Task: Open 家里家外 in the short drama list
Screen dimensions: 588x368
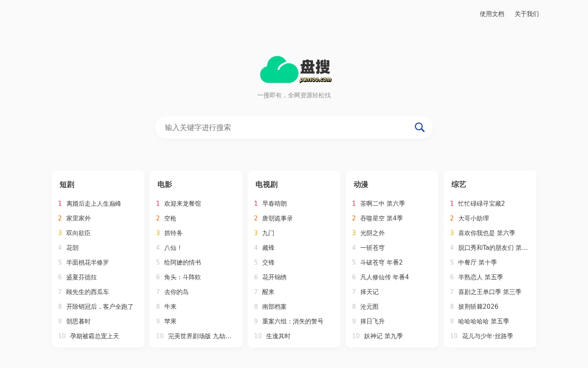Action: (x=78, y=218)
